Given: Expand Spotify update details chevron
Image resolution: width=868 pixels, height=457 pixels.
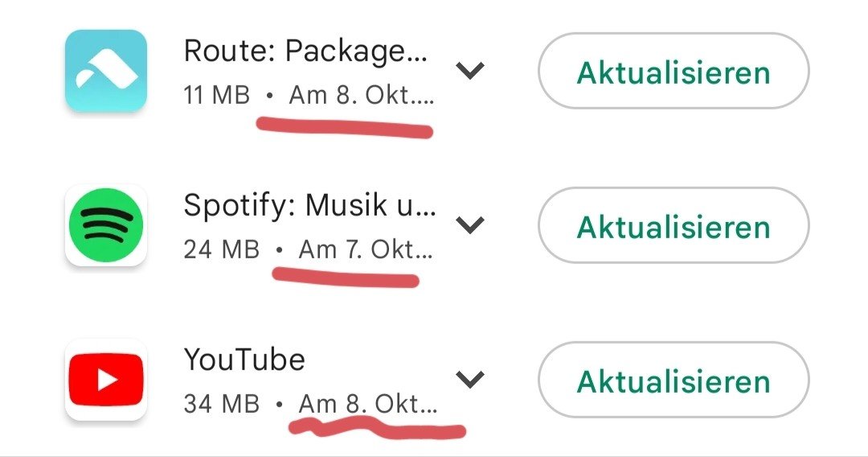Looking at the screenshot, I should (x=470, y=224).
